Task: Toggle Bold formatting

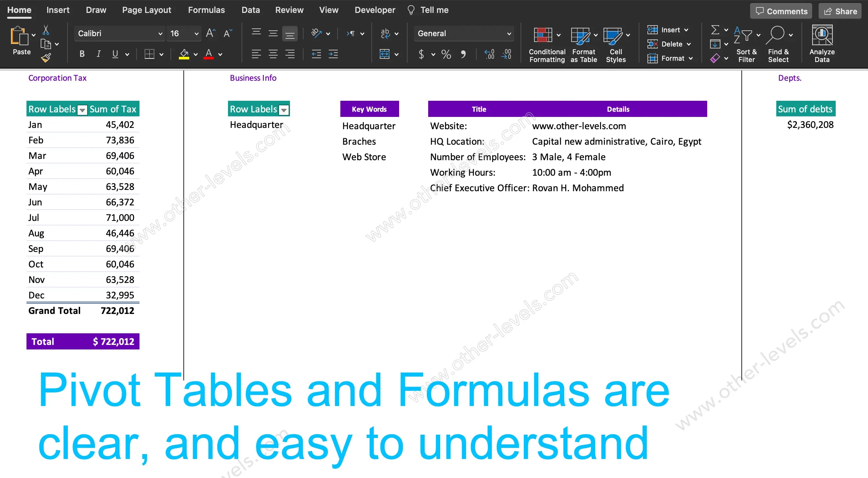Action: click(x=82, y=54)
